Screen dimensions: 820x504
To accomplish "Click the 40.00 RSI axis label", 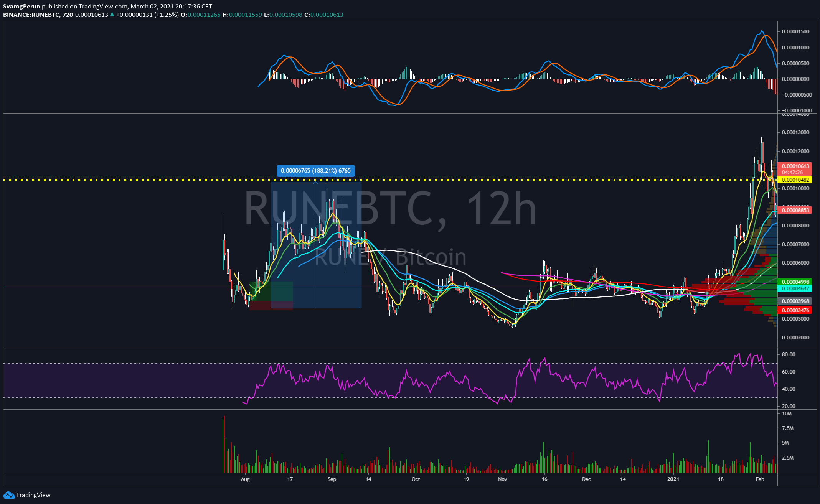I will [789, 389].
